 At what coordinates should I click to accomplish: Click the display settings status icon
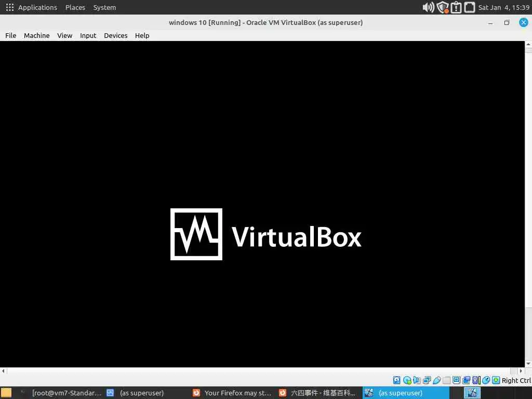click(x=456, y=380)
